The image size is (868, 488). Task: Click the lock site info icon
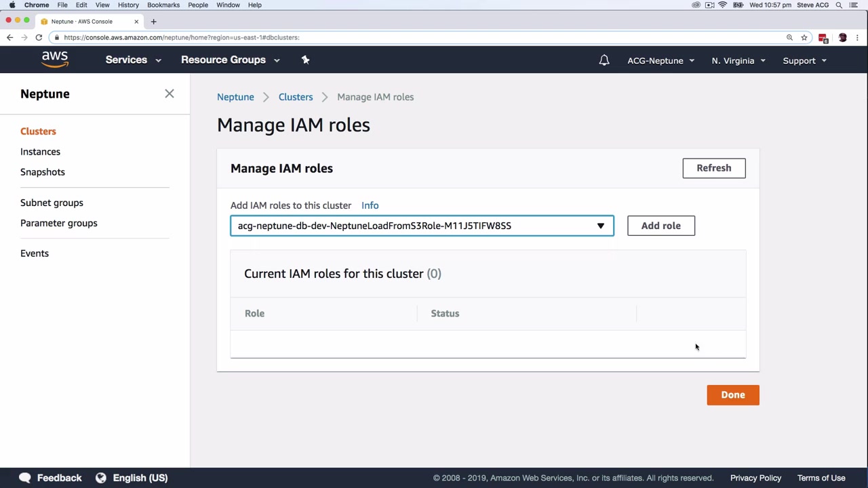[57, 37]
